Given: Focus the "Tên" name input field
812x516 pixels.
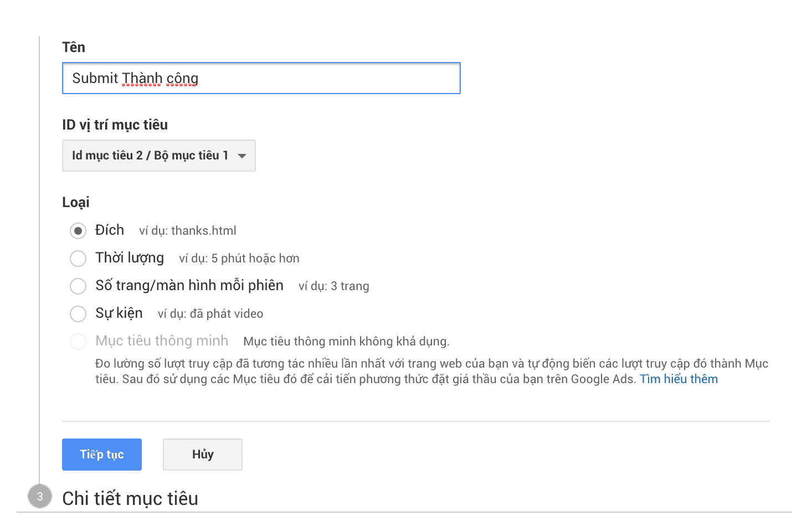Looking at the screenshot, I should [x=261, y=78].
